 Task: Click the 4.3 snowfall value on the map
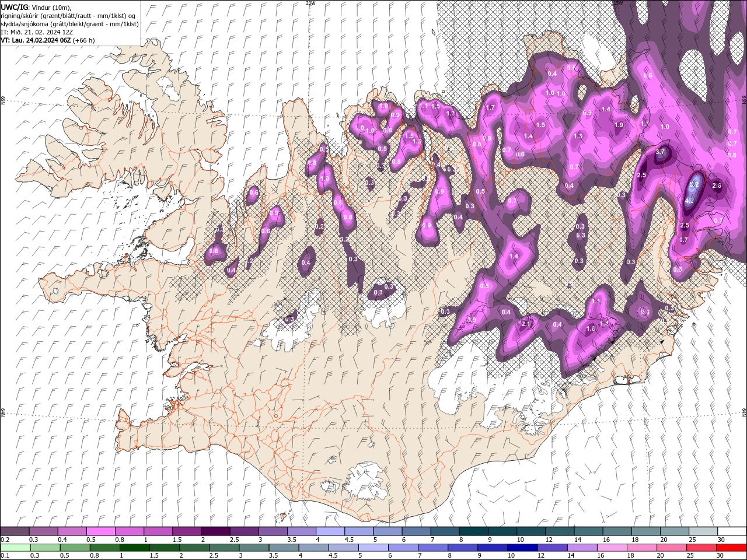689,201
